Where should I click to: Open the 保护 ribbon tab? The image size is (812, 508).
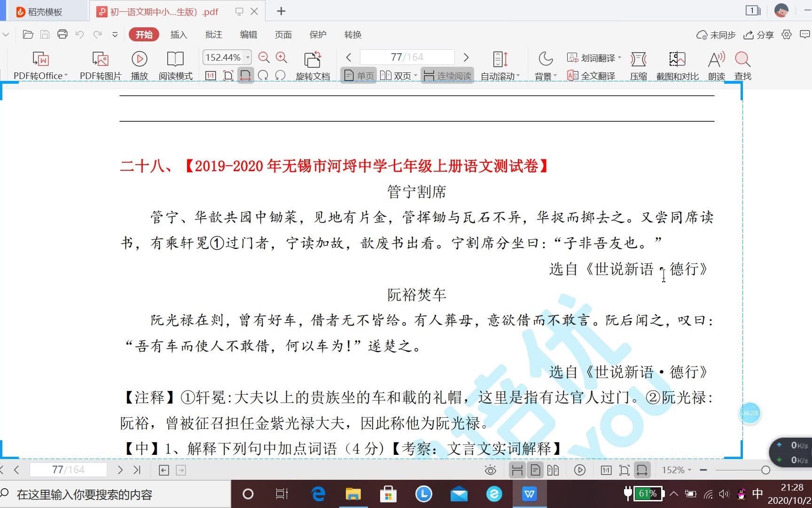(x=318, y=34)
